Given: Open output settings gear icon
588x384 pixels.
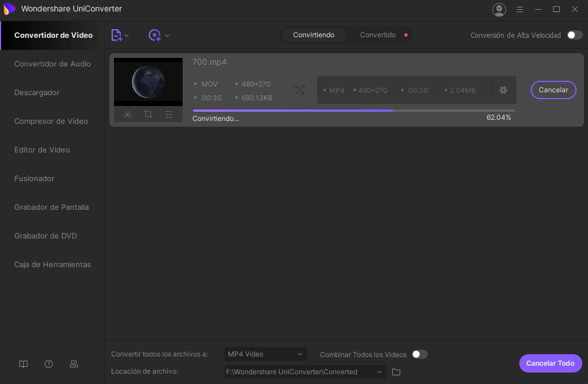Looking at the screenshot, I should point(503,90).
